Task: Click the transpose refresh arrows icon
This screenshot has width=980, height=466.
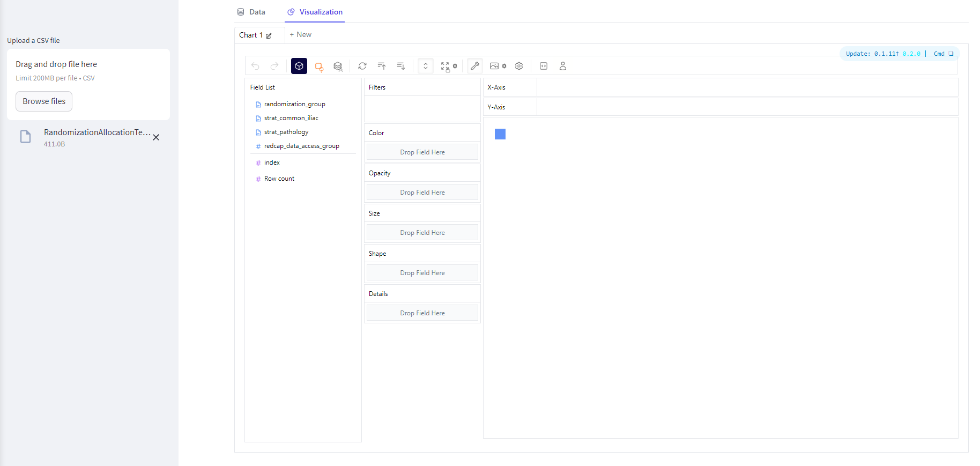Action: coord(362,66)
